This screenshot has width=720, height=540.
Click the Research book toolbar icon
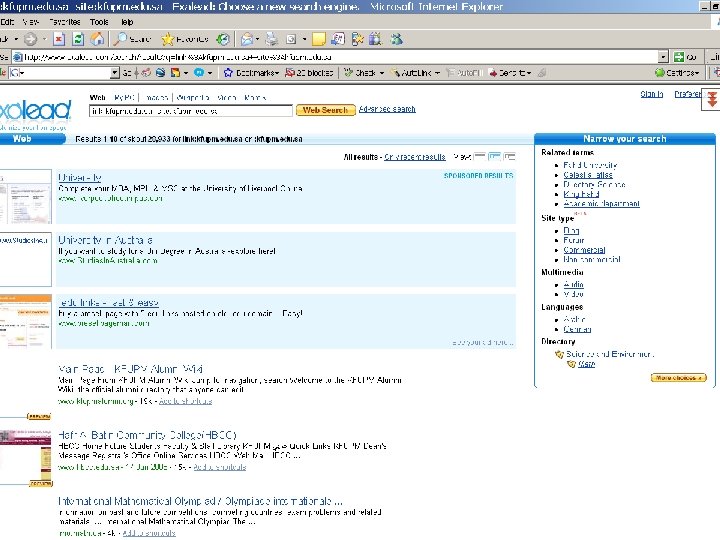375,39
